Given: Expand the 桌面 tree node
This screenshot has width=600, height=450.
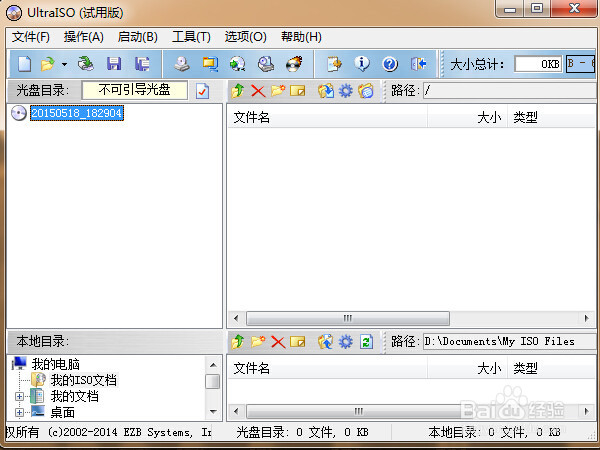Looking at the screenshot, I should point(19,412).
